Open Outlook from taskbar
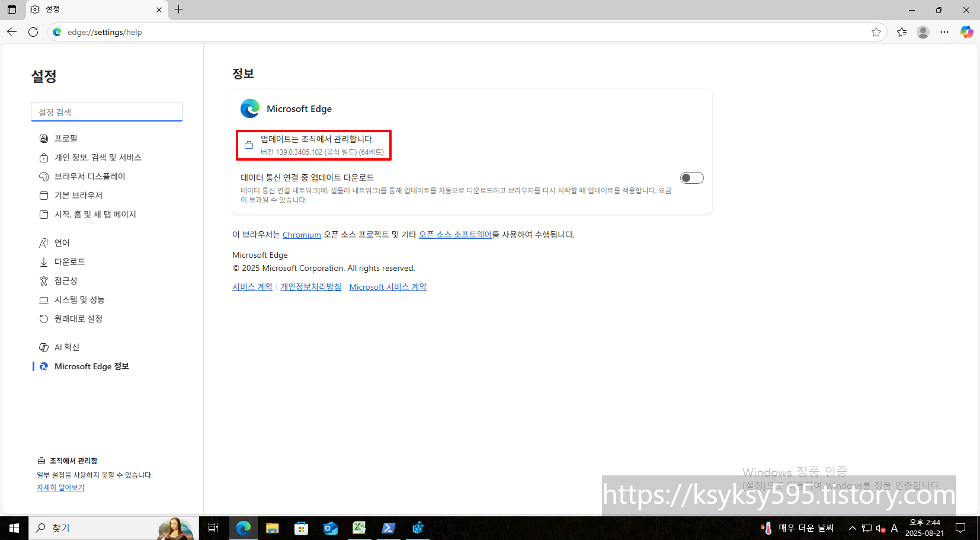Image resolution: width=980 pixels, height=540 pixels. (330, 528)
